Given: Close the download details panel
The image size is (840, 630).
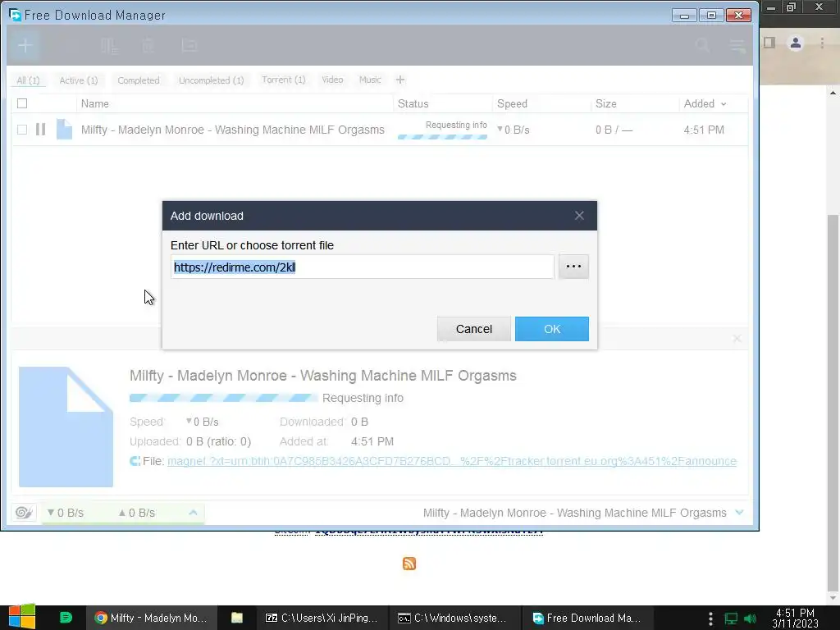Looking at the screenshot, I should (737, 339).
